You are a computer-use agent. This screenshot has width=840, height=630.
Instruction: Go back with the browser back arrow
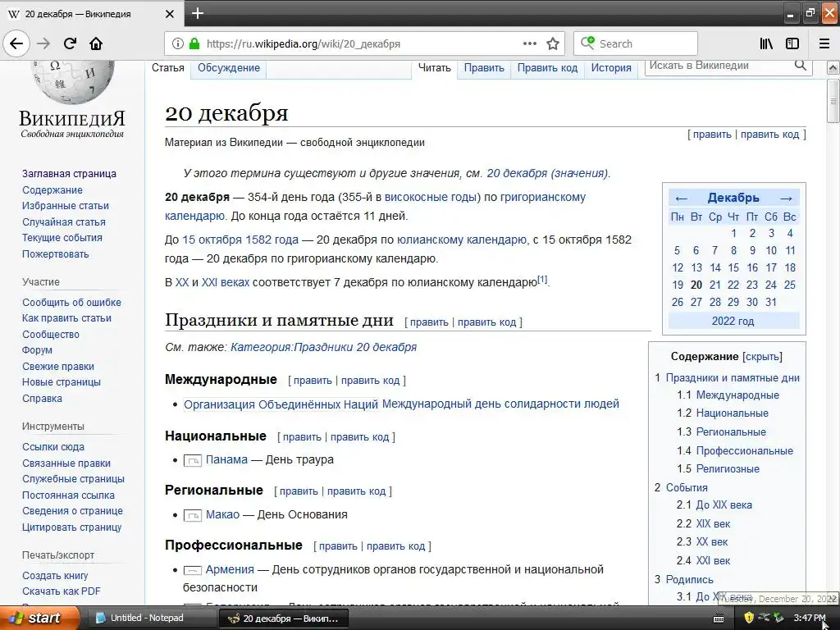[x=16, y=43]
